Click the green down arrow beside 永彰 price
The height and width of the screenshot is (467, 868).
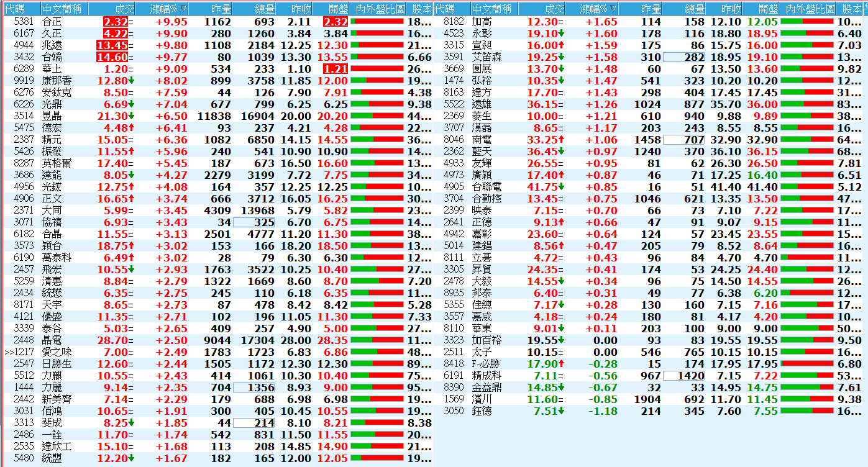562,34
